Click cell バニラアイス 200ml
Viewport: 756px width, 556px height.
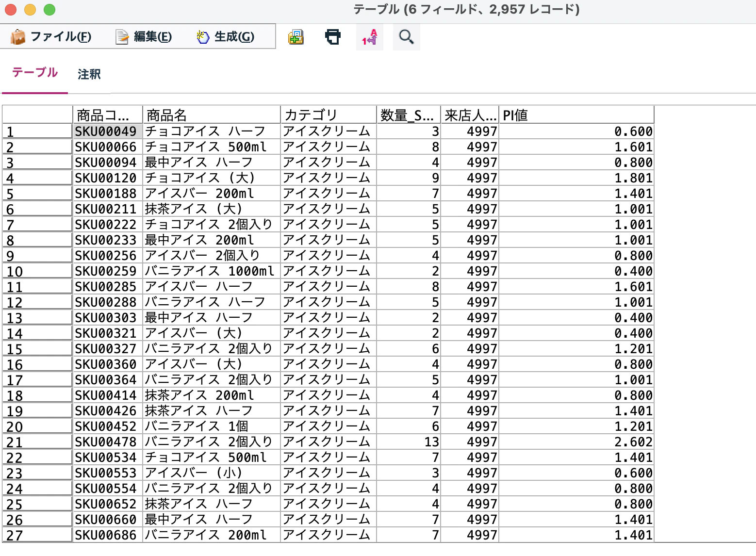point(212,535)
